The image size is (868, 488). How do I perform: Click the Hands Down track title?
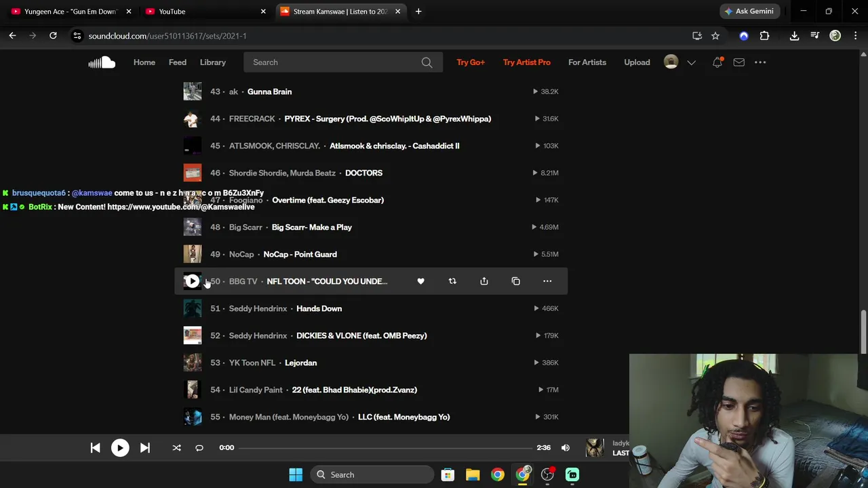tap(319, 308)
